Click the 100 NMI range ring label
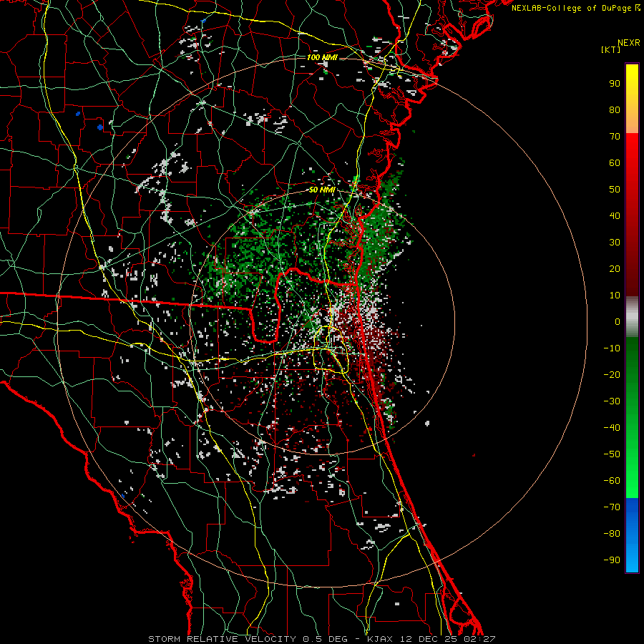 point(322,57)
